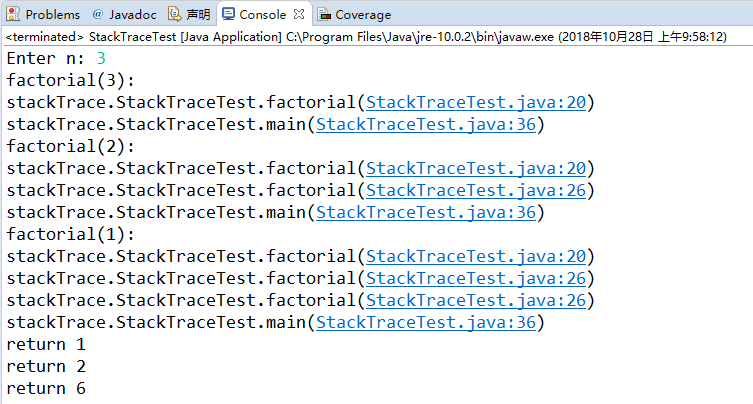This screenshot has height=404, width=753.
Task: Select the 'factorial(2):' output line
Action: tap(71, 147)
